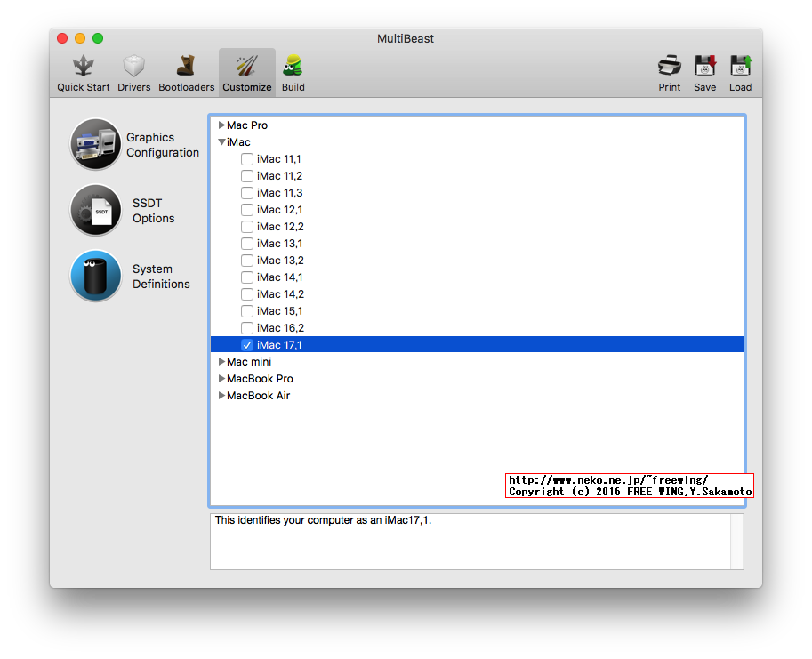Open the Drivers section icon

tap(133, 67)
